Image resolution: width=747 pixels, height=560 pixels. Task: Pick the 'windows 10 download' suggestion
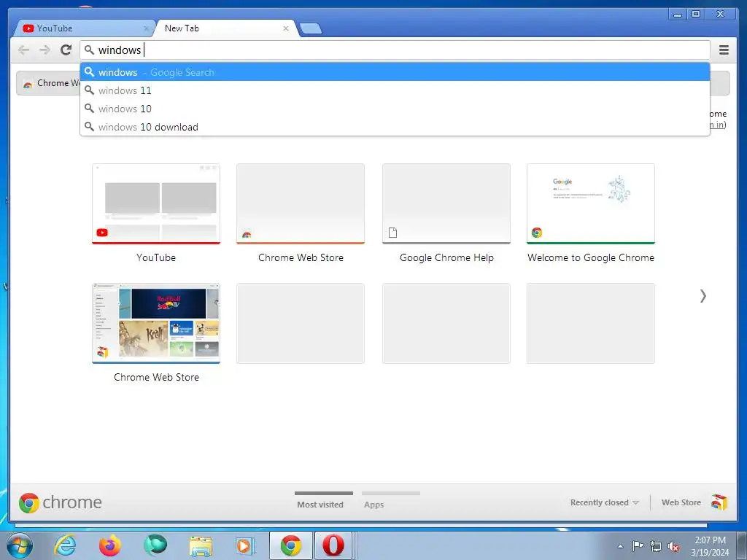pos(395,127)
